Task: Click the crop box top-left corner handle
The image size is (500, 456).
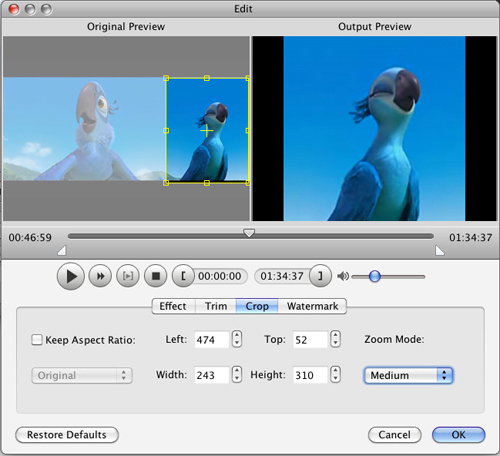Action: pyautogui.click(x=166, y=78)
